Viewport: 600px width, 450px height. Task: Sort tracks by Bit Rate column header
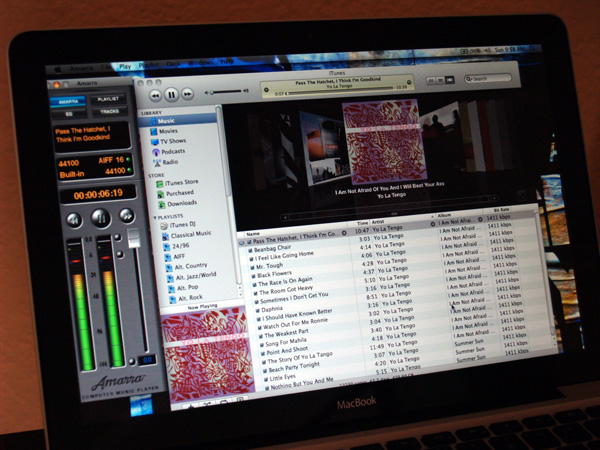pos(502,210)
